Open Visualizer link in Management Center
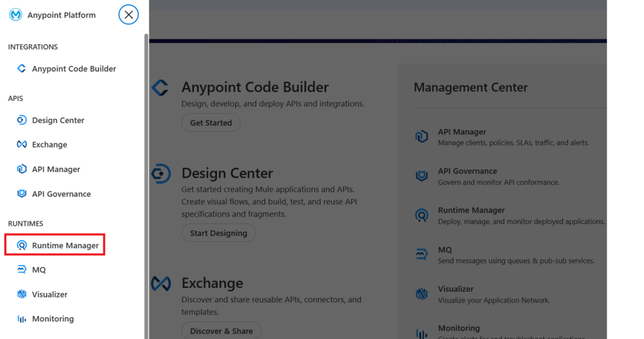The height and width of the screenshot is (339, 644). click(x=455, y=289)
